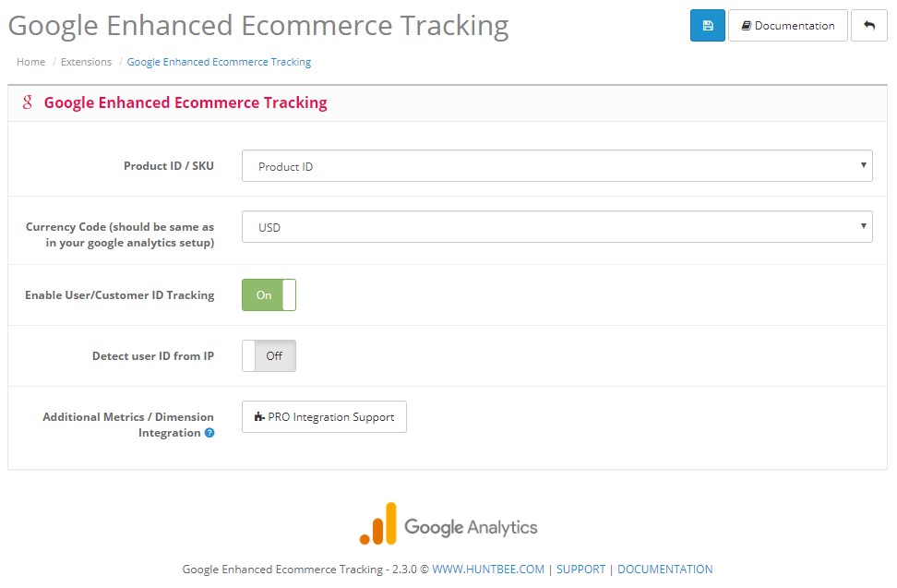Click the red Google icon in panel header

point(27,102)
